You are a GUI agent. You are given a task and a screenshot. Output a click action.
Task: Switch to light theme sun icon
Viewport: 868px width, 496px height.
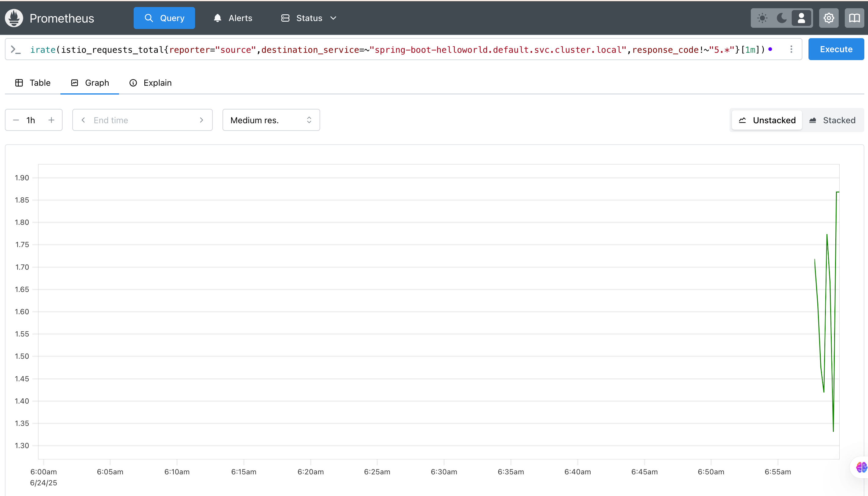[762, 18]
